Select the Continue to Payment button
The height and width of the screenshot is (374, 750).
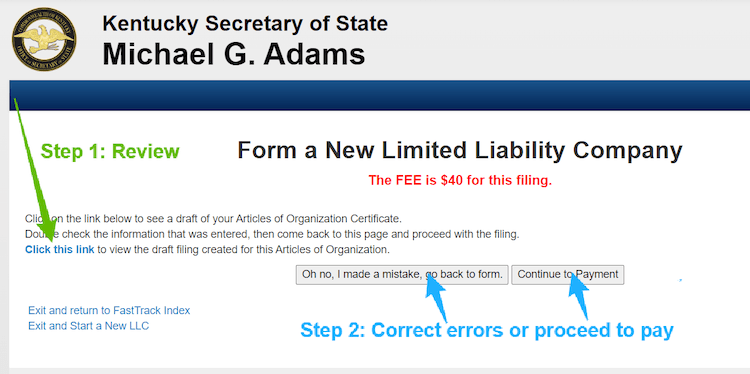pyautogui.click(x=568, y=275)
